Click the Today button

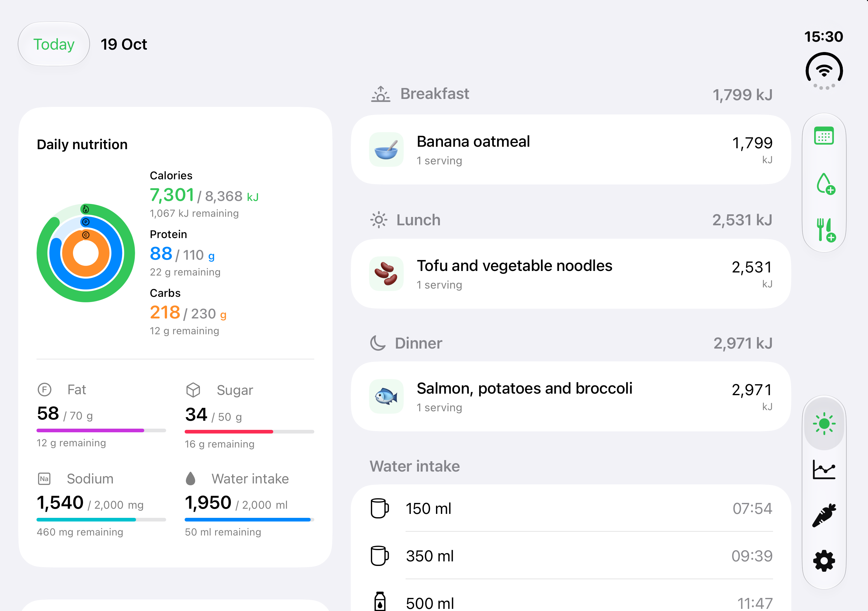[54, 44]
